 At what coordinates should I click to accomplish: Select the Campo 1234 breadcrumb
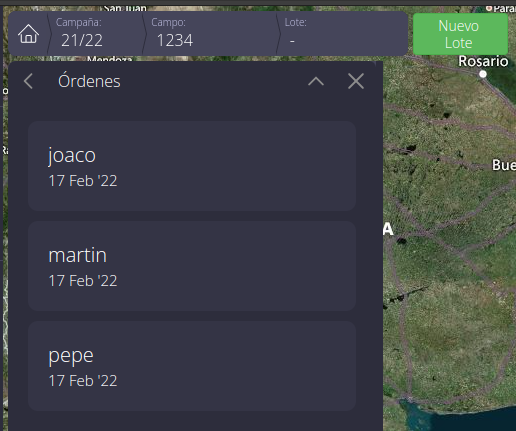pos(210,34)
